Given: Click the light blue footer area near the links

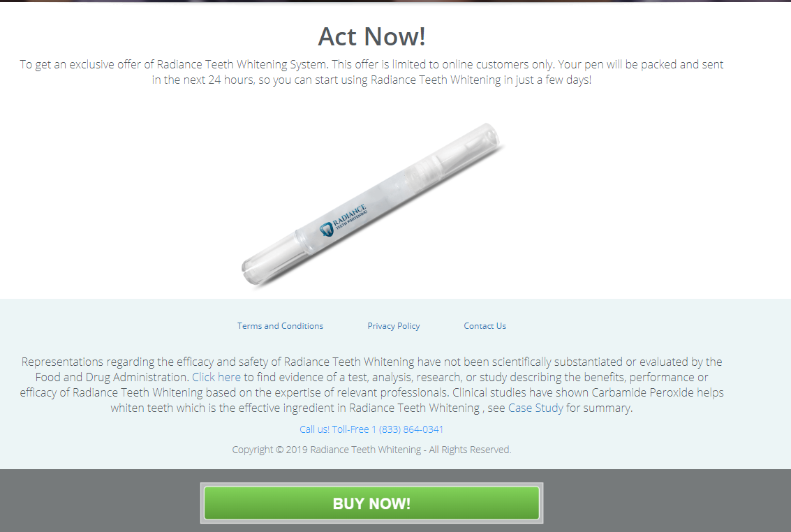Looking at the screenshot, I should (x=126, y=326).
